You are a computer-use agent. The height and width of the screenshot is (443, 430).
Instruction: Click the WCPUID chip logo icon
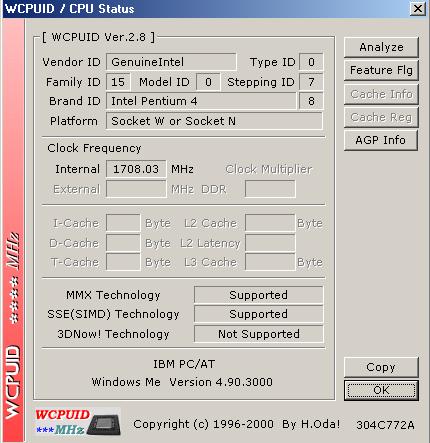point(78,422)
